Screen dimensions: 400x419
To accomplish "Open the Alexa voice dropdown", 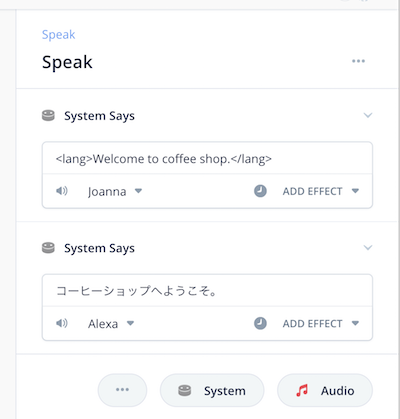I will point(111,324).
